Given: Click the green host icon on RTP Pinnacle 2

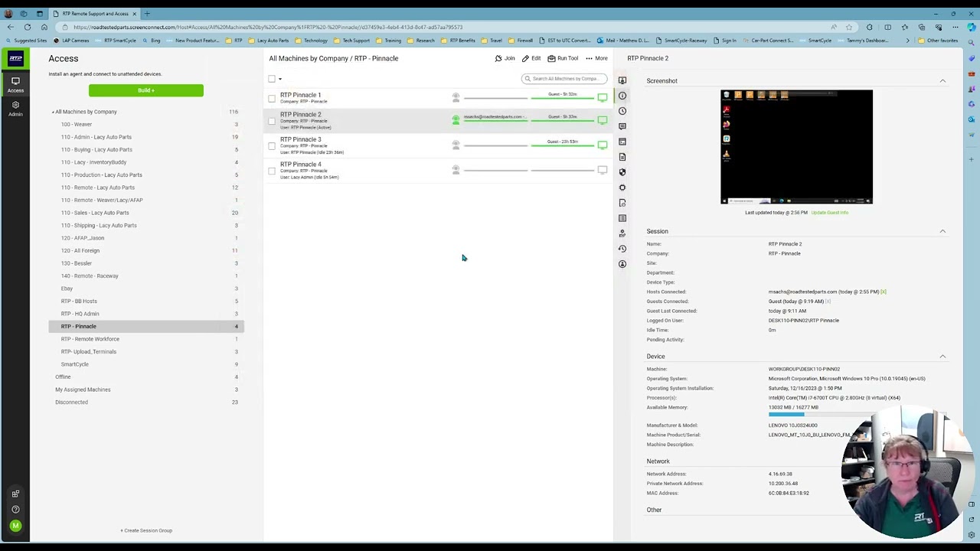Looking at the screenshot, I should [456, 119].
